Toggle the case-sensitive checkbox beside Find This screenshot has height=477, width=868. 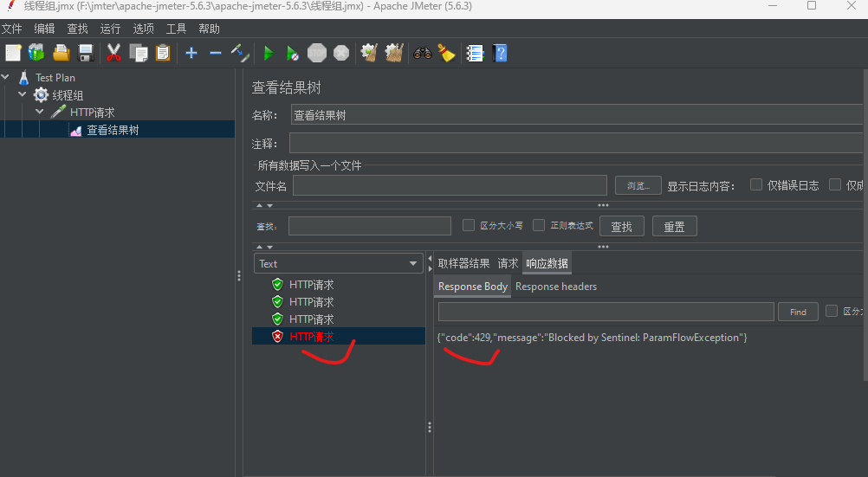click(832, 311)
